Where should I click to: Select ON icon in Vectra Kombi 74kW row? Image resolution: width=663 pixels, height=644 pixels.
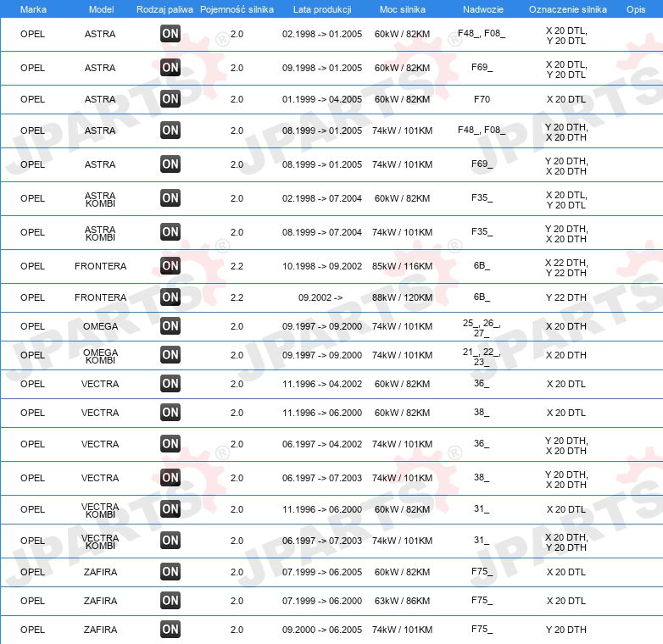(170, 540)
